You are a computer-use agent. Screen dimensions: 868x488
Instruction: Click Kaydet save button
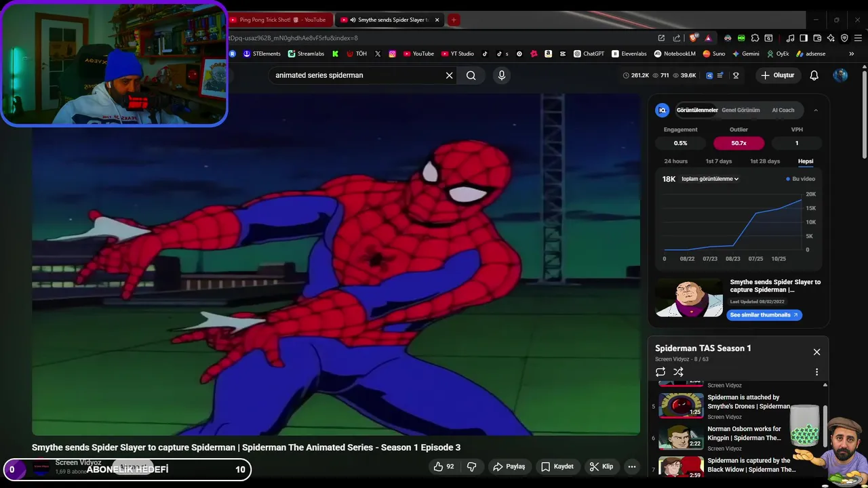click(x=557, y=466)
